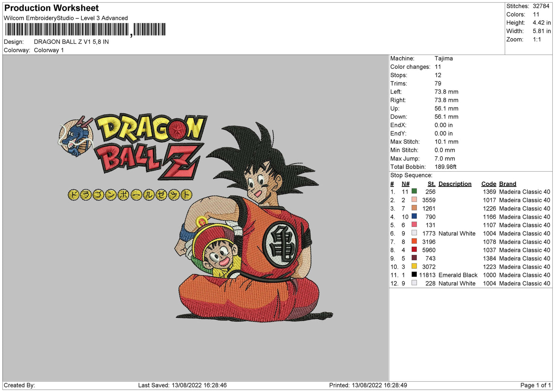Click the St. column header

[x=431, y=184]
